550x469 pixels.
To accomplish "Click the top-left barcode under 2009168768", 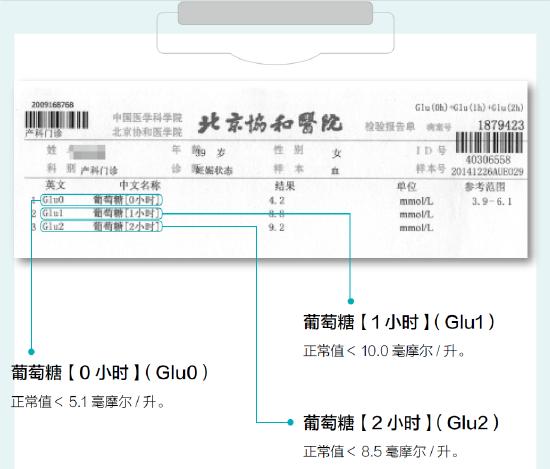I will (x=56, y=120).
